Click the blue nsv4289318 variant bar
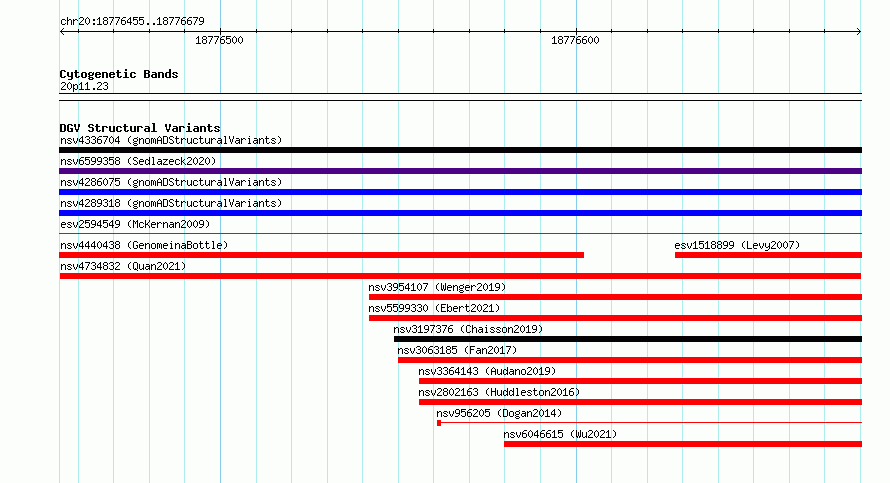Viewport: 890px width, 483px height. click(x=460, y=213)
